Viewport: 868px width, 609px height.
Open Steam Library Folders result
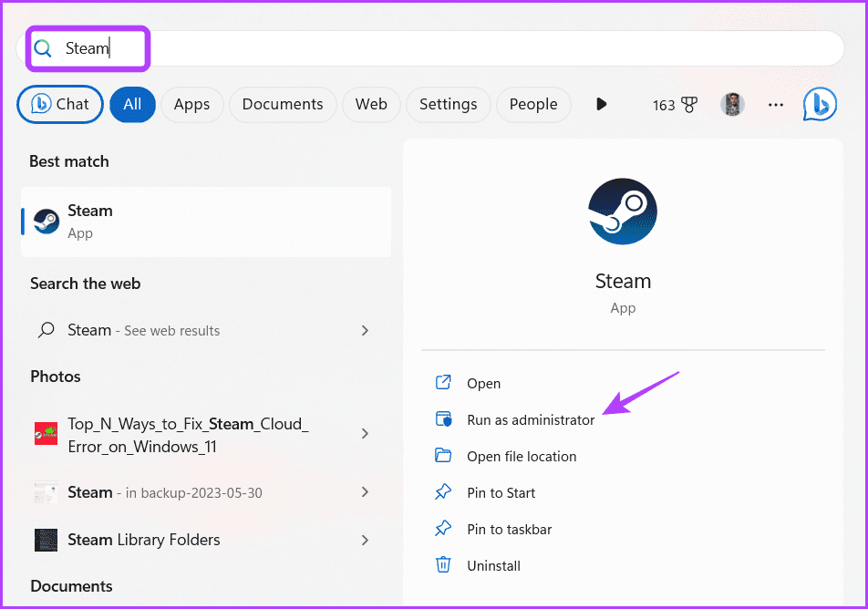coord(206,540)
